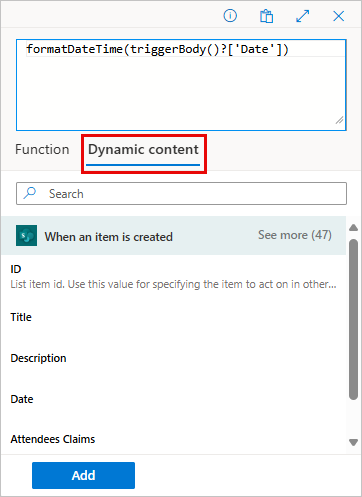Select the Date dynamic content item
The height and width of the screenshot is (497, 362).
173,399
